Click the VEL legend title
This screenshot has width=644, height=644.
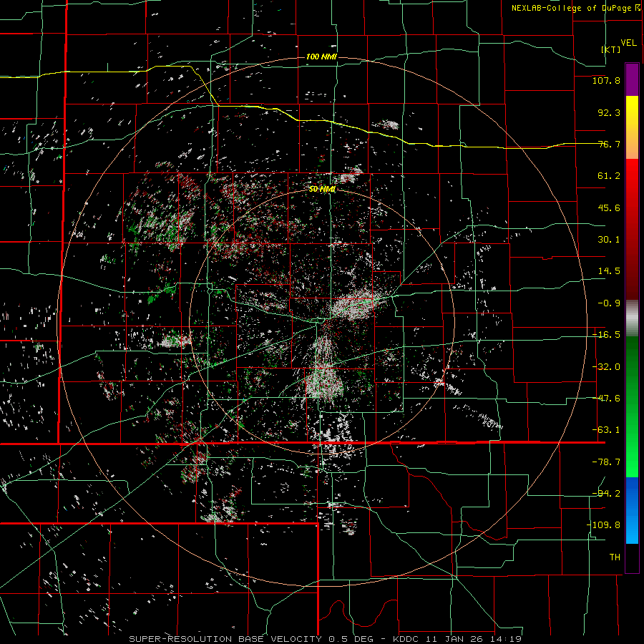coord(628,43)
